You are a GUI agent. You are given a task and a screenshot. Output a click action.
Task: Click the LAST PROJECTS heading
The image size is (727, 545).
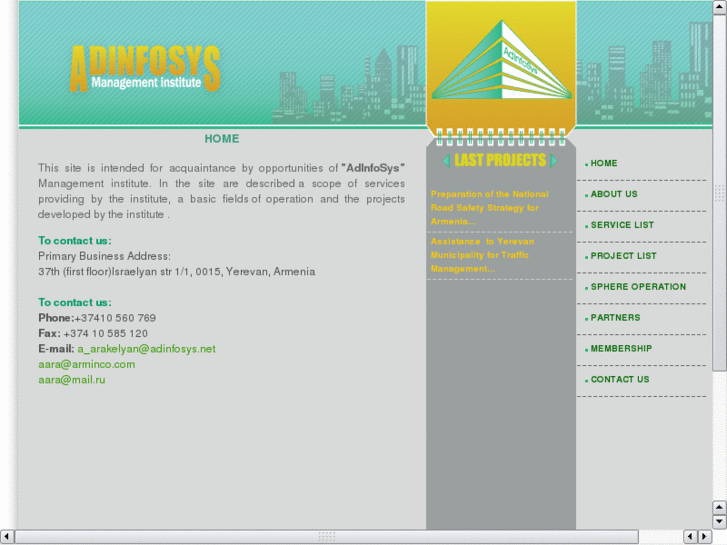pos(500,160)
